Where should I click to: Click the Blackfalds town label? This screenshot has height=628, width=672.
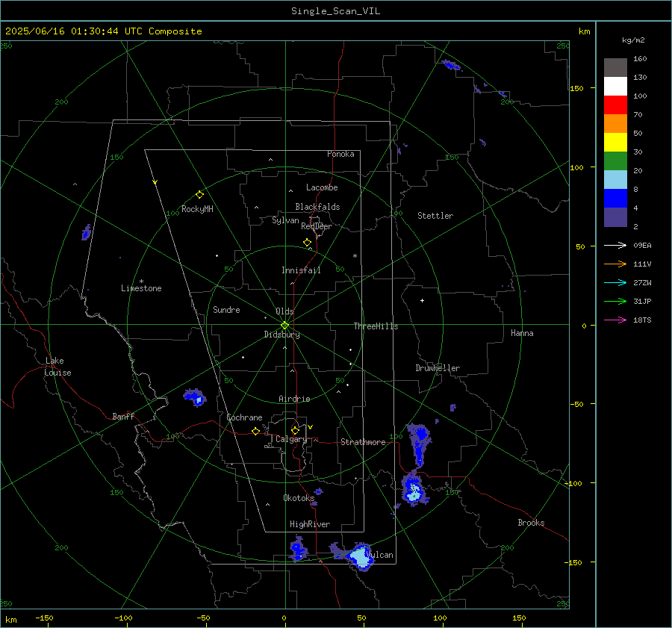pos(317,207)
